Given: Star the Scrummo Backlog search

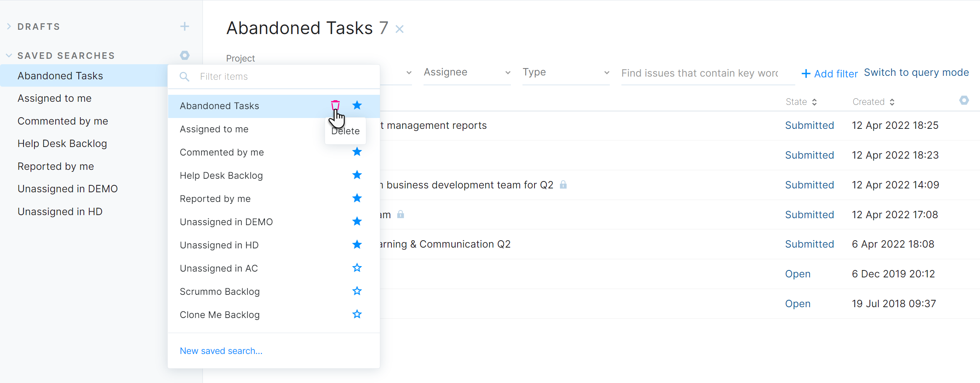Looking at the screenshot, I should click(357, 291).
